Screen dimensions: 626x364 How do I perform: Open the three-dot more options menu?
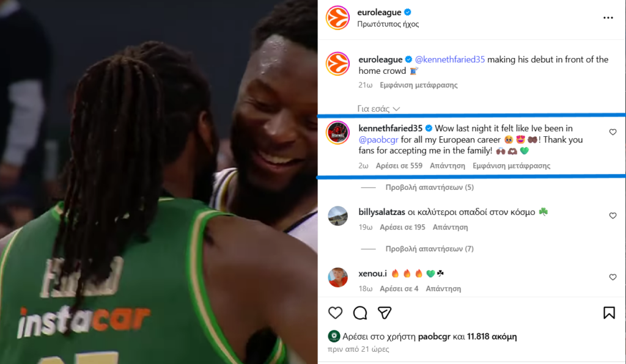click(x=608, y=18)
